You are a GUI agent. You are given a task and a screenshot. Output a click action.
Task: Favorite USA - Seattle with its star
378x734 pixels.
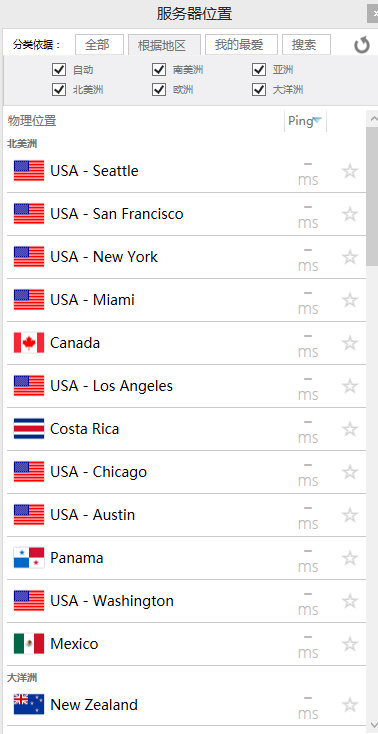(x=350, y=171)
